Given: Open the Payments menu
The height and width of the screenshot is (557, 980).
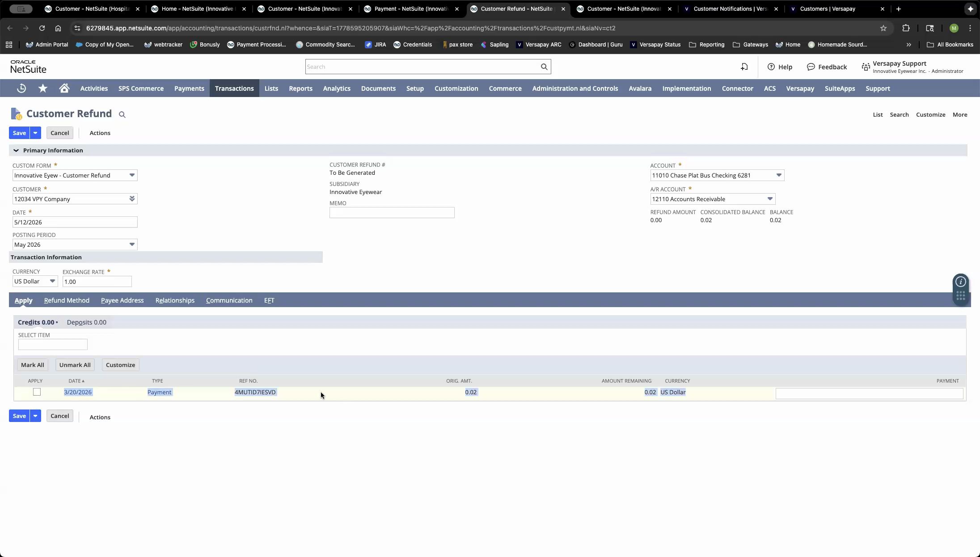Looking at the screenshot, I should pyautogui.click(x=189, y=89).
